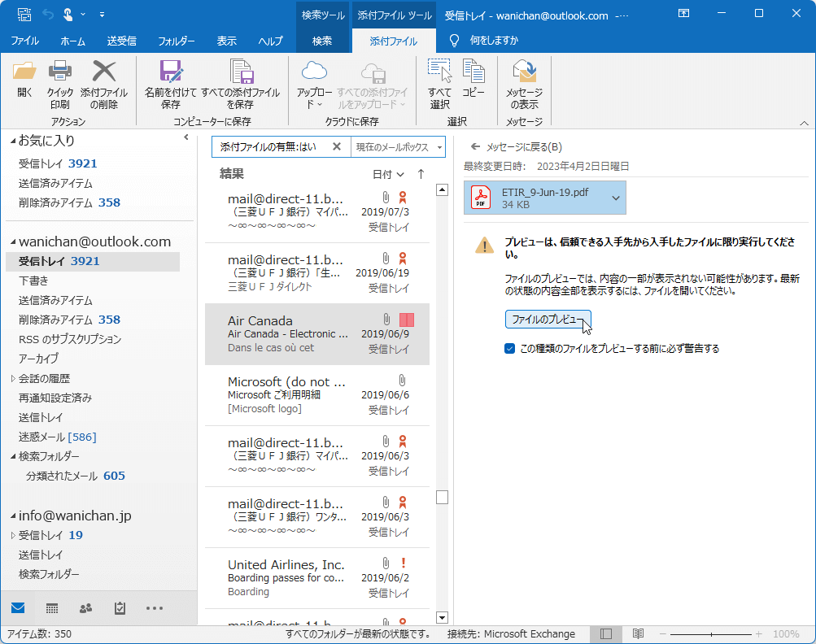Click the sort direction arrow in results
The image size is (816, 644).
[421, 174]
